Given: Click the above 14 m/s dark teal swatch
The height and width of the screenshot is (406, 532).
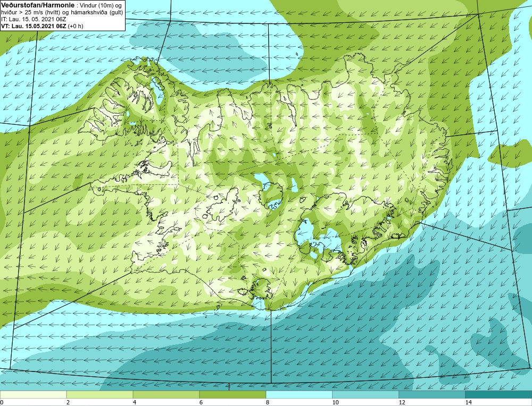Looking at the screenshot, I should tap(498, 394).
